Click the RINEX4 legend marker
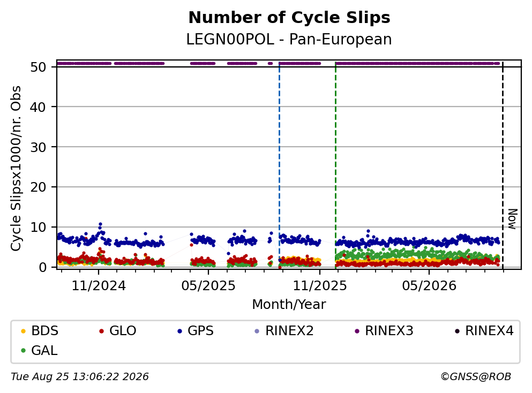This screenshot has height=393, width=532. point(457,331)
